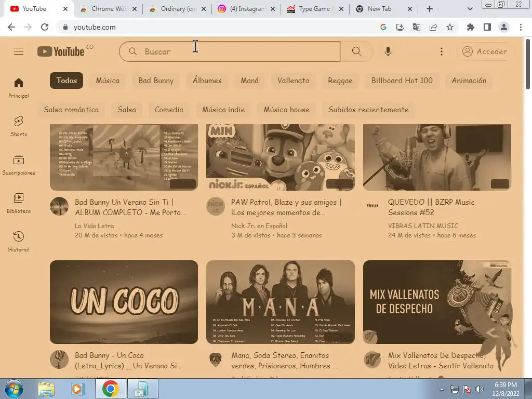Select the Reggae filter chip
Screen dimensions: 532x399
[x=340, y=81]
